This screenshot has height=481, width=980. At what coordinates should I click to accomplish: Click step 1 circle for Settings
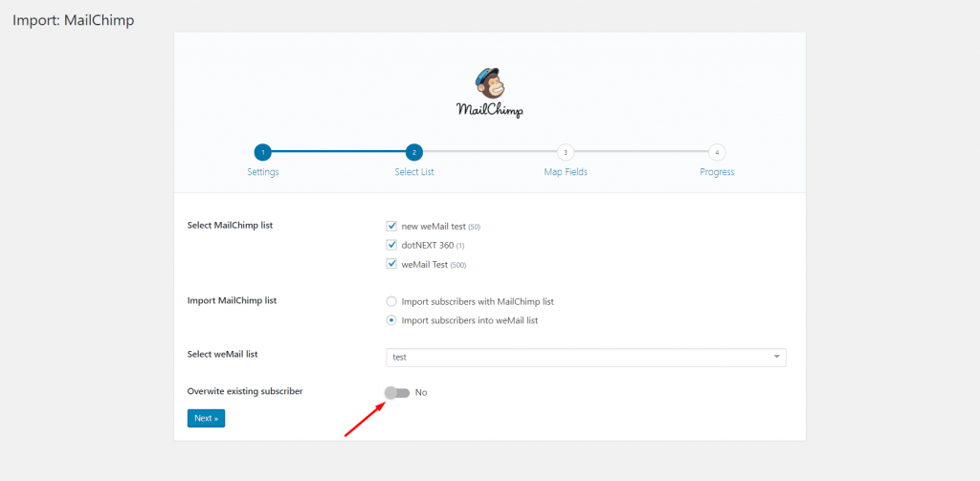pos(263,152)
